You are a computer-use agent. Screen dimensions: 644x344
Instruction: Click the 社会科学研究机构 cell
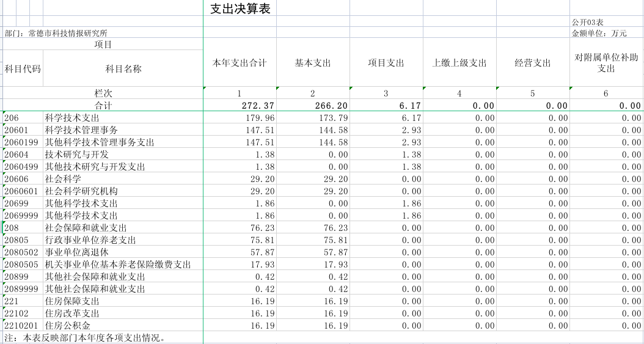81,191
